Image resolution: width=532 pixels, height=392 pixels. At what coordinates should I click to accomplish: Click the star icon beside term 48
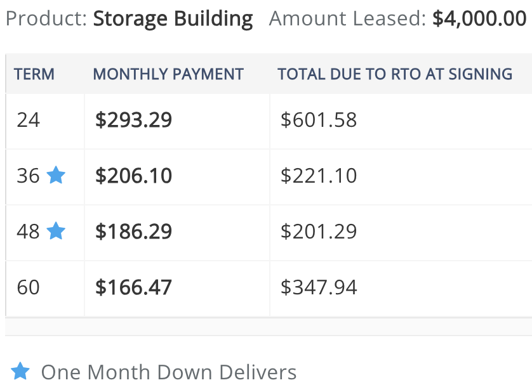[x=56, y=231]
